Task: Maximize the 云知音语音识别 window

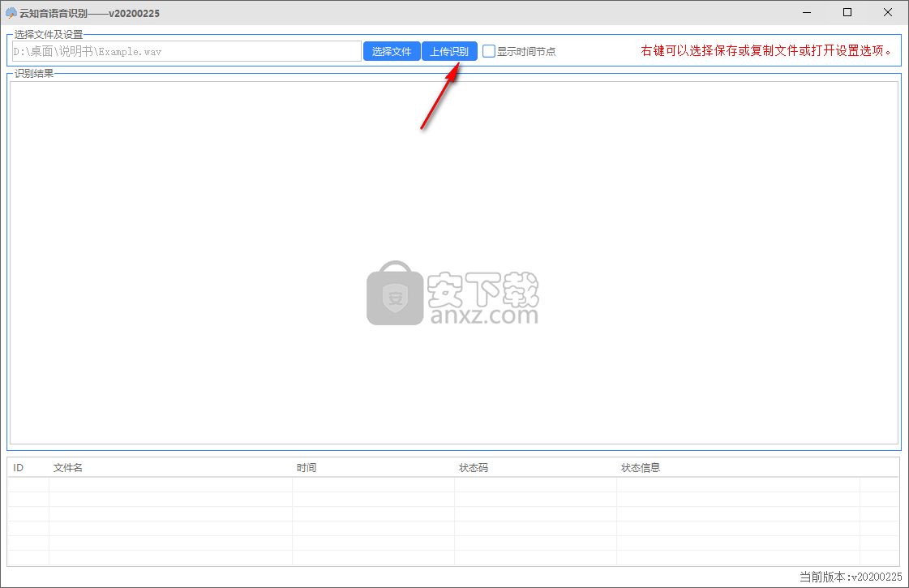Action: pos(847,13)
